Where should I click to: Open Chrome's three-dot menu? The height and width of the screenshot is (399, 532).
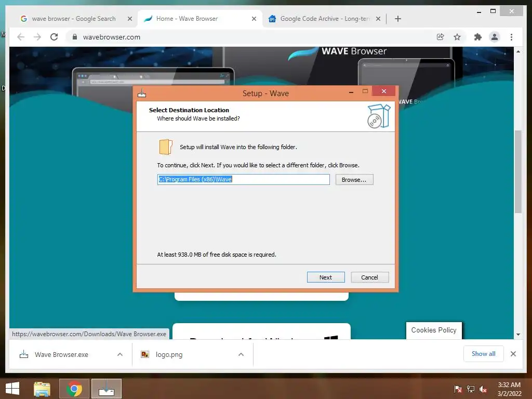[x=511, y=37]
